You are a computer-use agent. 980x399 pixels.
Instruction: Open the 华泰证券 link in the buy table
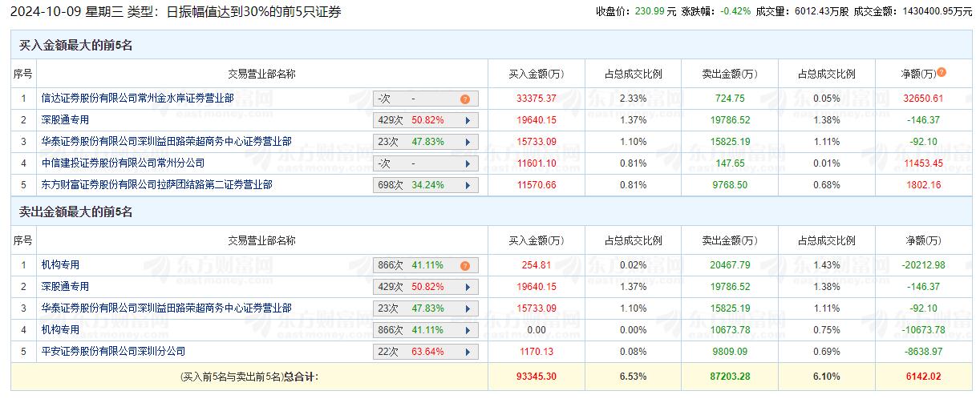coord(166,142)
